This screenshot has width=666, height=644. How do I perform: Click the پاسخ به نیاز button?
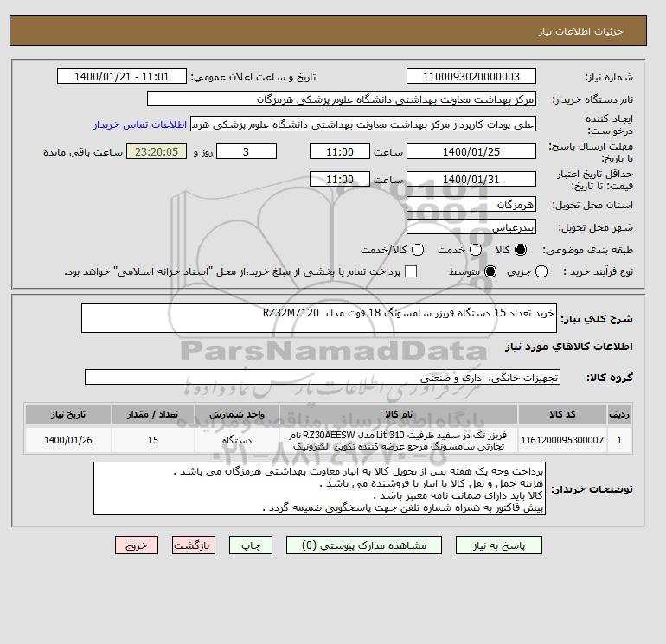pos(499,545)
